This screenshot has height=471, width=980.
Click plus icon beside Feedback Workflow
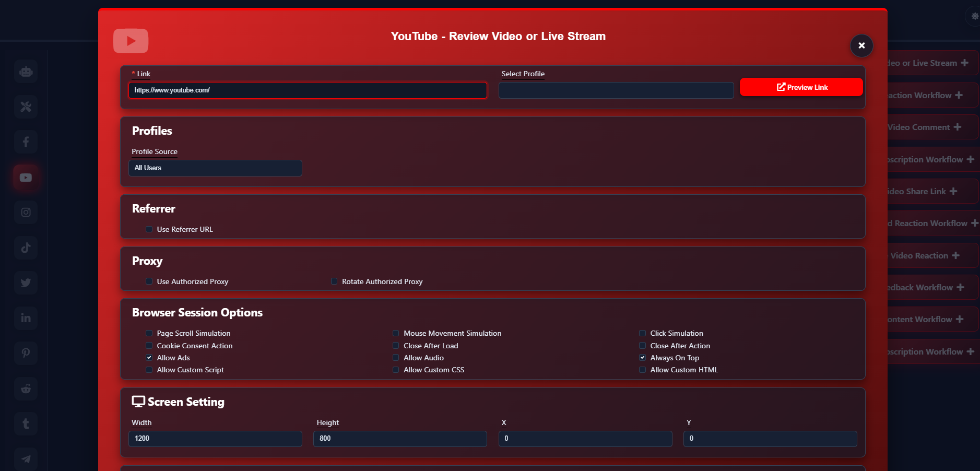(x=960, y=287)
